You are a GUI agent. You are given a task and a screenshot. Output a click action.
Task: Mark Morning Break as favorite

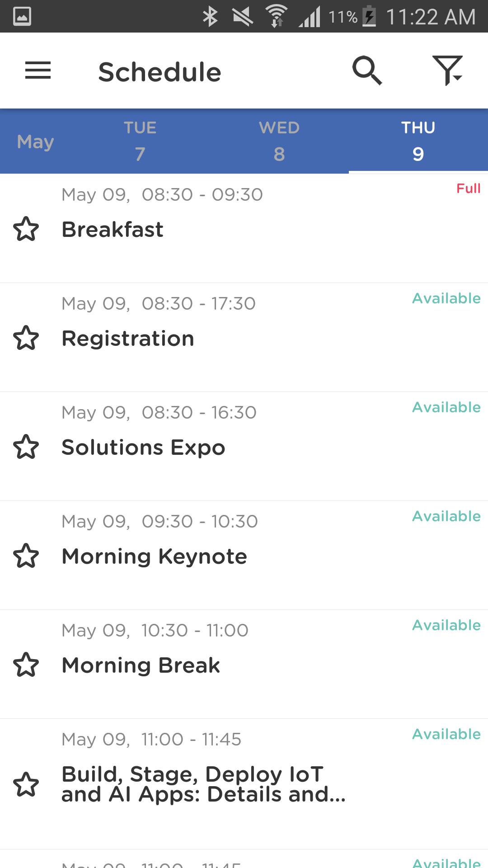point(26,665)
